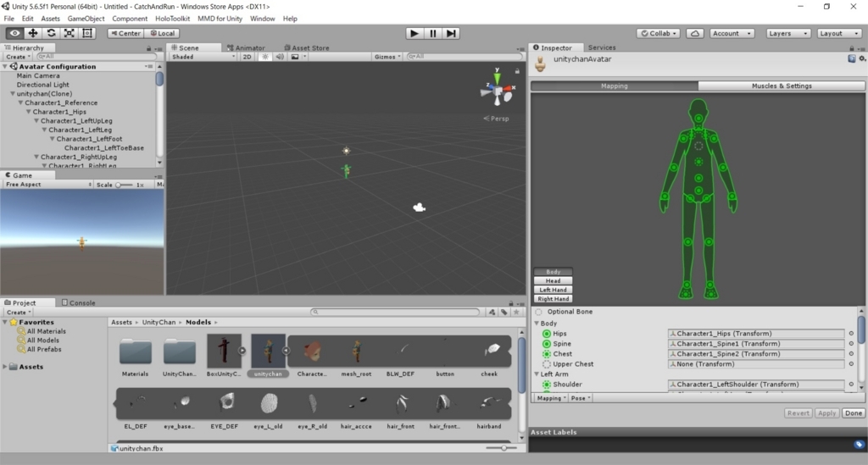Open Layers dropdown

[788, 33]
